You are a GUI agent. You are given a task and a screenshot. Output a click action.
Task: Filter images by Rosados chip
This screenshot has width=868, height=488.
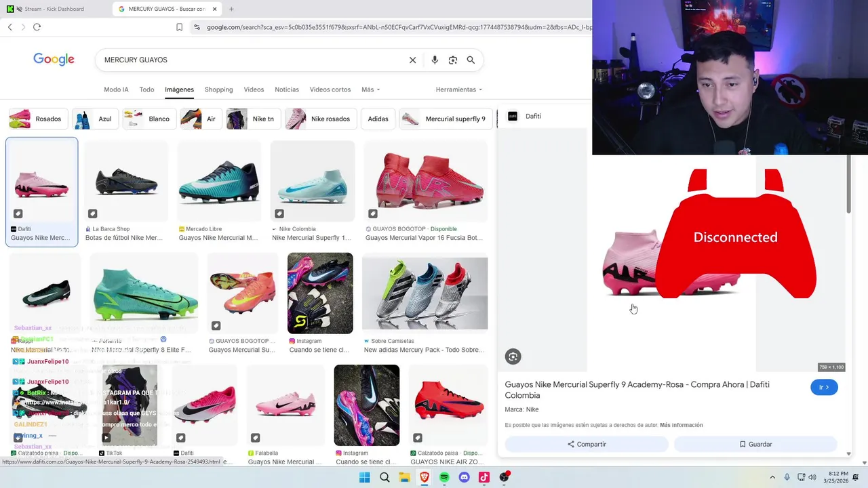pos(39,119)
